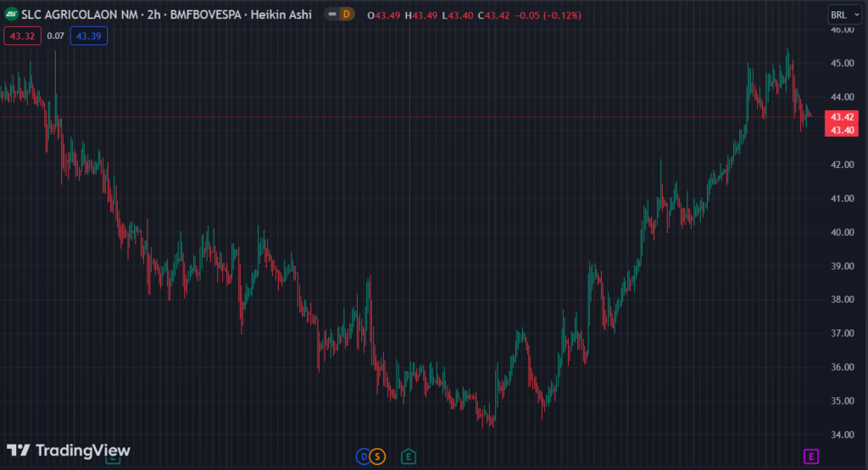Select the high value H43.49

tap(420, 15)
